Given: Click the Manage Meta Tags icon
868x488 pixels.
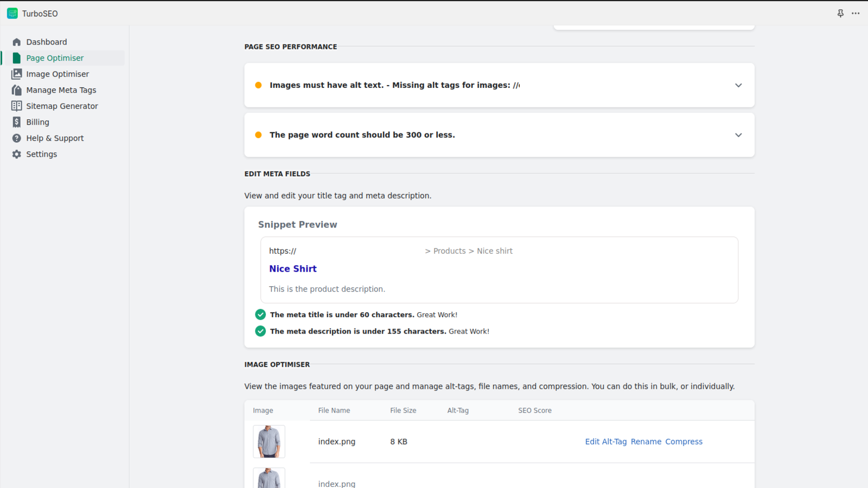Looking at the screenshot, I should click(17, 90).
